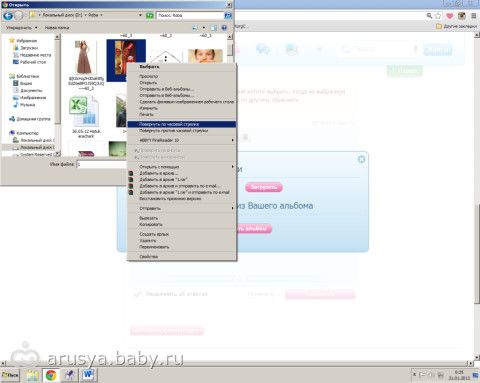Viewport: 480px width, 383px height.
Task: Click the pink Загрузить button
Action: (264, 187)
